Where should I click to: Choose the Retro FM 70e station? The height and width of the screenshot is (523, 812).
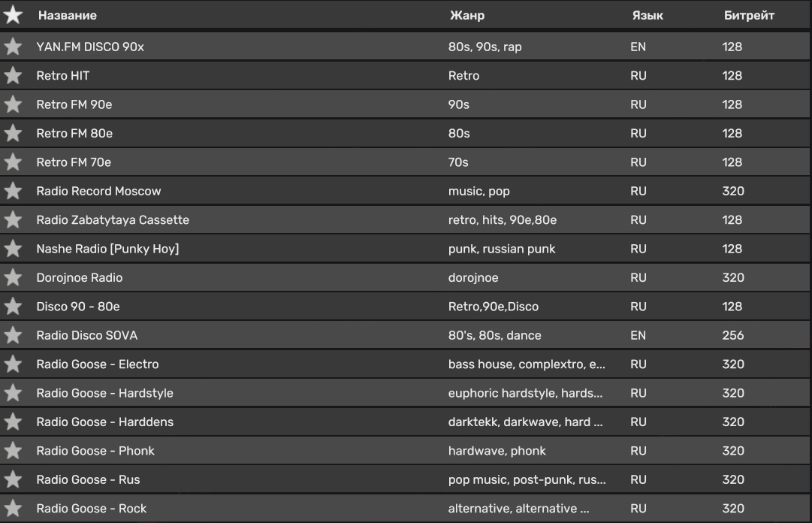[74, 162]
